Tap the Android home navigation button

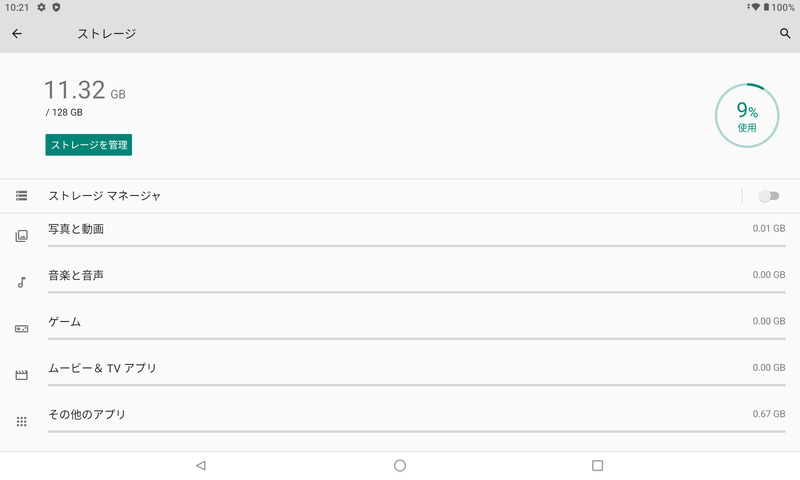pos(400,465)
